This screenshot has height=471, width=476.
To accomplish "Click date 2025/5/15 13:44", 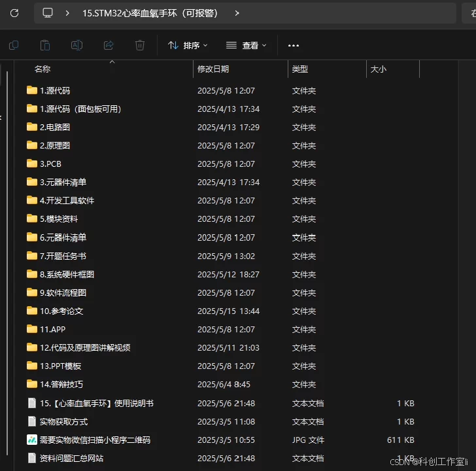I will [x=228, y=311].
